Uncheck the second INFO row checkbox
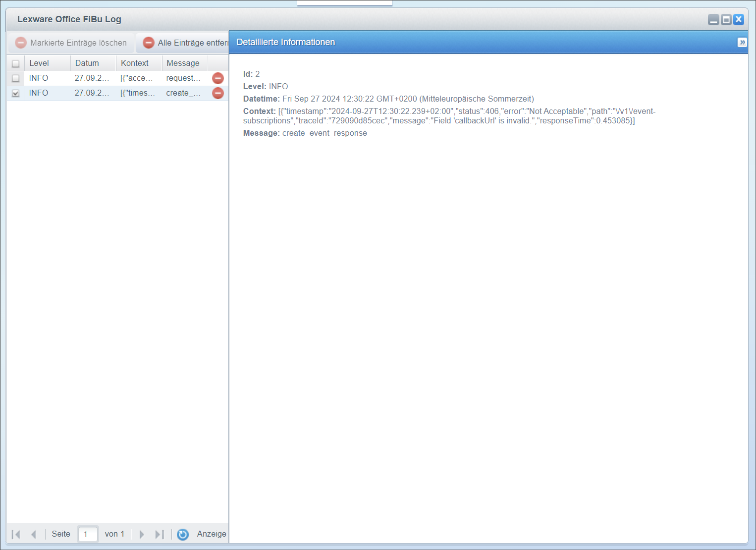The image size is (756, 550). [x=15, y=93]
